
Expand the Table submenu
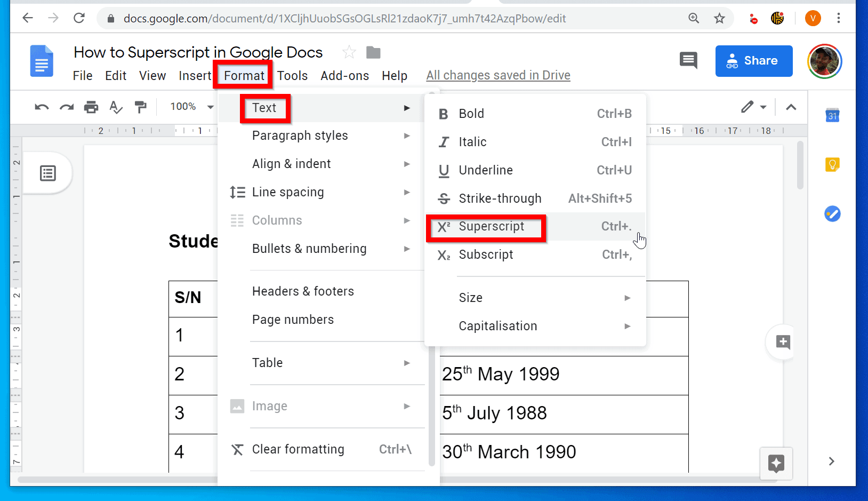(x=322, y=363)
